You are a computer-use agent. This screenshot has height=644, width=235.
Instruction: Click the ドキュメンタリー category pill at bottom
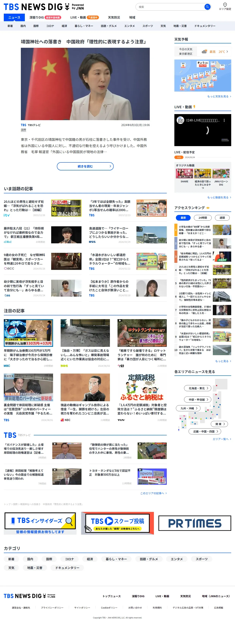point(67,568)
